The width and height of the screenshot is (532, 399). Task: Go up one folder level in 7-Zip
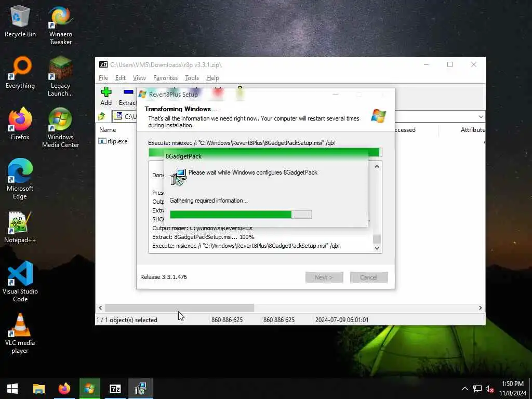(102, 116)
